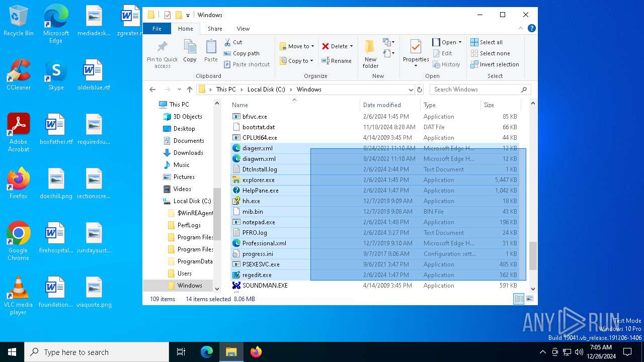Switch to the View tab
The image size is (644, 362).
243,29
